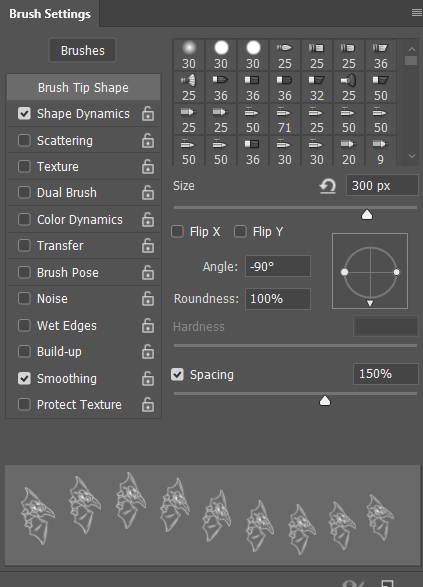Image resolution: width=423 pixels, height=587 pixels.
Task: Pick the fan brush tip sized 25
Action: coord(189,87)
